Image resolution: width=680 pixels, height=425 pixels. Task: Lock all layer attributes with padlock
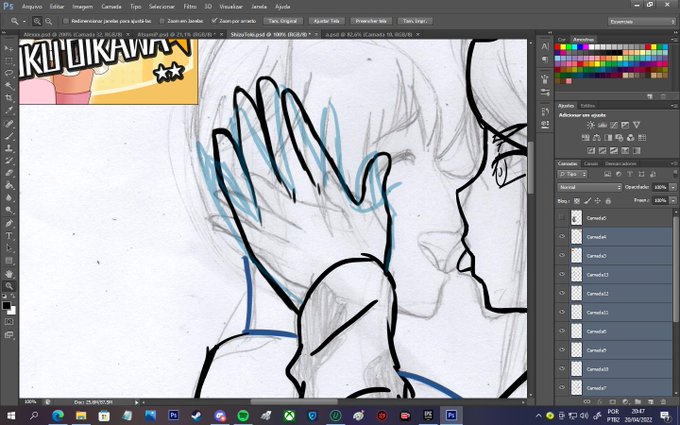coord(608,201)
